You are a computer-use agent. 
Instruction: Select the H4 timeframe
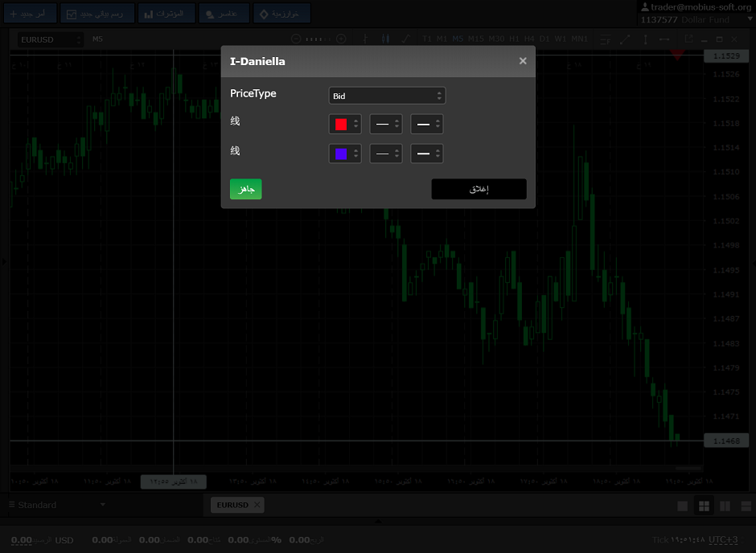coord(529,39)
